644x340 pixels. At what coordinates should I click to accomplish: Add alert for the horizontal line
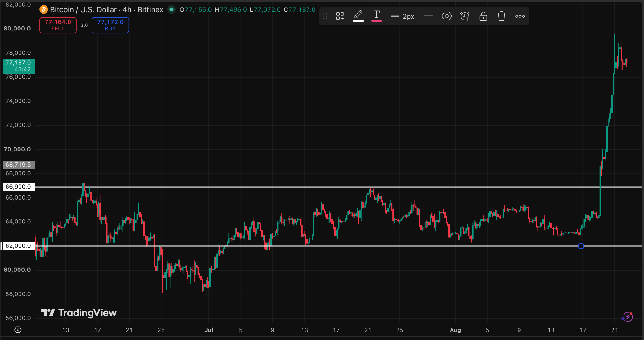(465, 16)
